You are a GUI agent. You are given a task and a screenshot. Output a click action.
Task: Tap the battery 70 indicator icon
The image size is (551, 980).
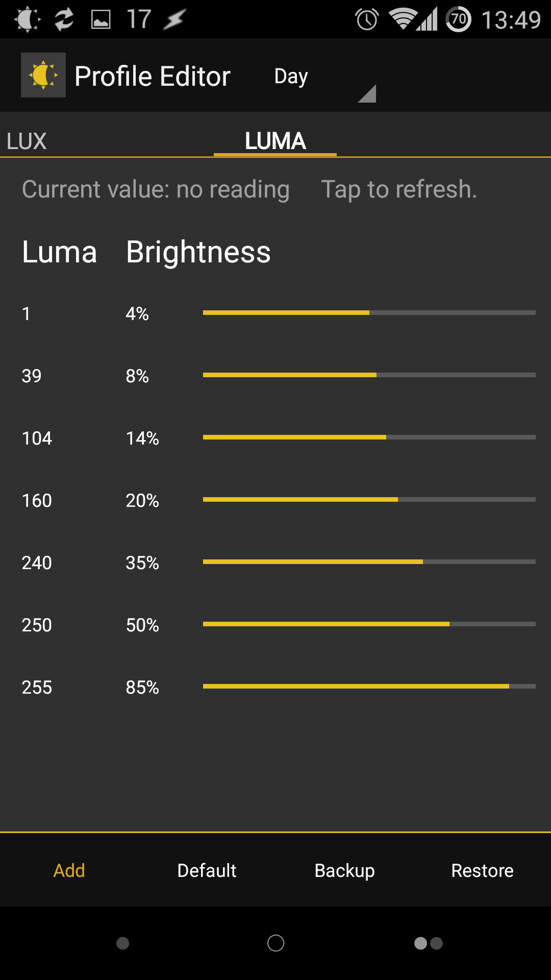[459, 19]
